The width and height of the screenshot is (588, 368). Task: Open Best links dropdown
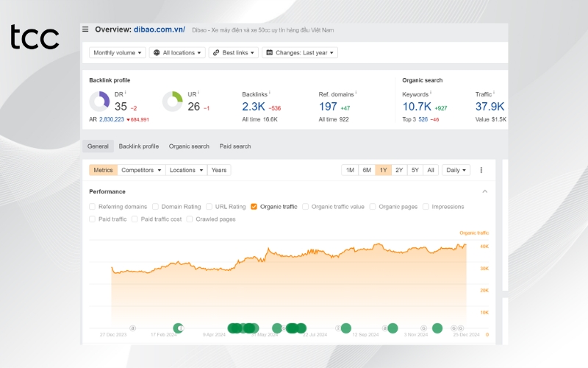click(x=233, y=52)
